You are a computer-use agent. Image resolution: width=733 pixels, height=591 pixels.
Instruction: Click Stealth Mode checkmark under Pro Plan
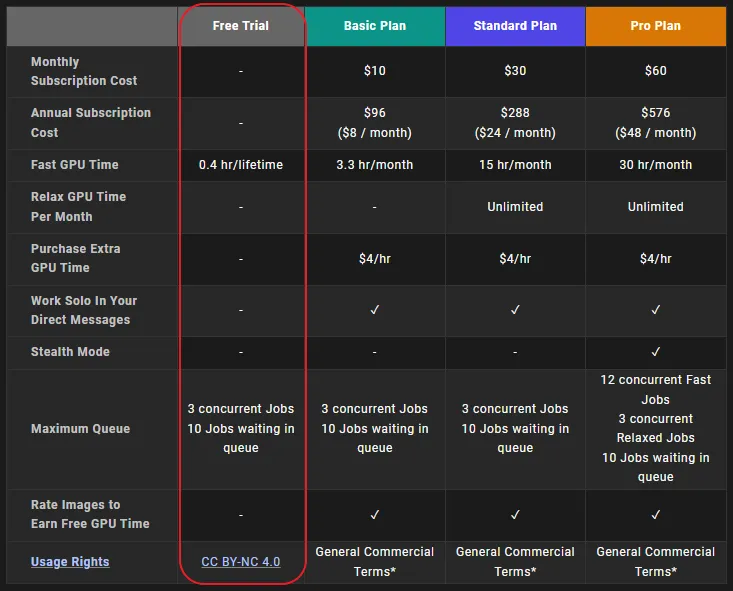pyautogui.click(x=656, y=352)
